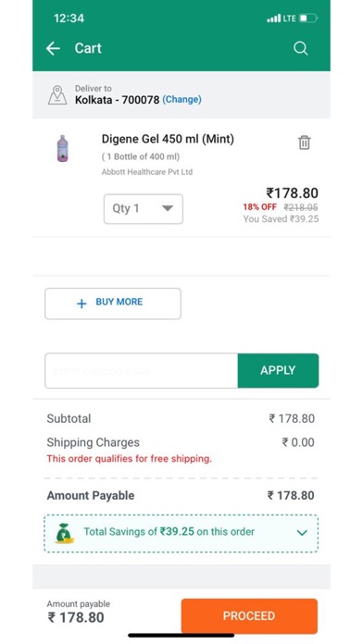
Task: Expand the Total Savings chevron
Action: [x=302, y=533]
